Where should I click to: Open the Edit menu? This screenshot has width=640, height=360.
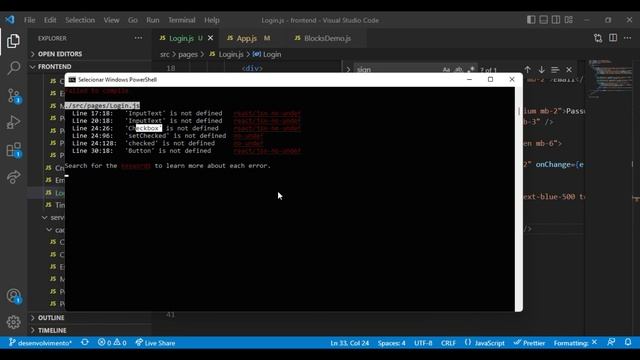click(50, 20)
